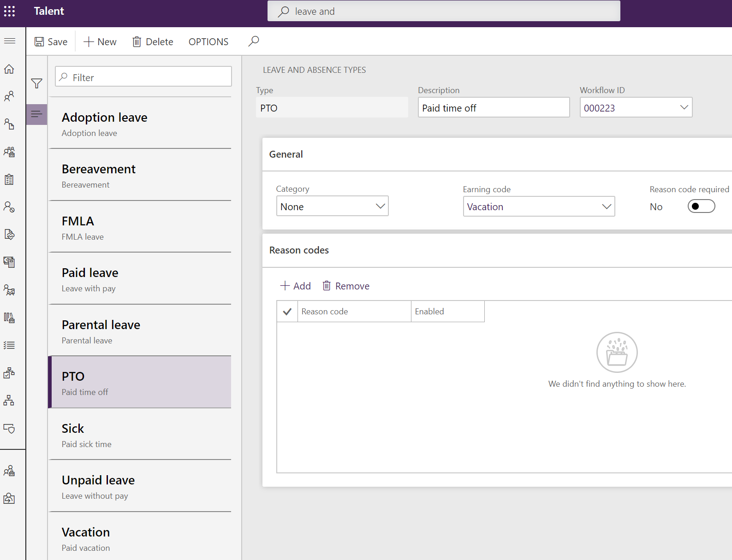Toggle the list view pane icon

pyautogui.click(x=37, y=114)
